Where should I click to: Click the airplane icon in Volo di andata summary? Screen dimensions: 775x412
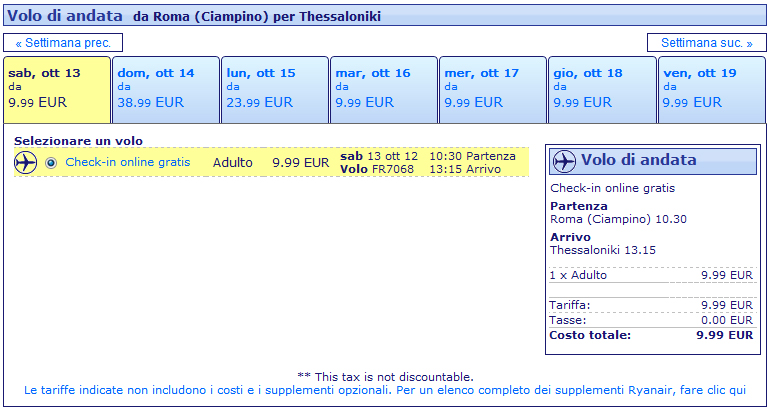[564, 161]
